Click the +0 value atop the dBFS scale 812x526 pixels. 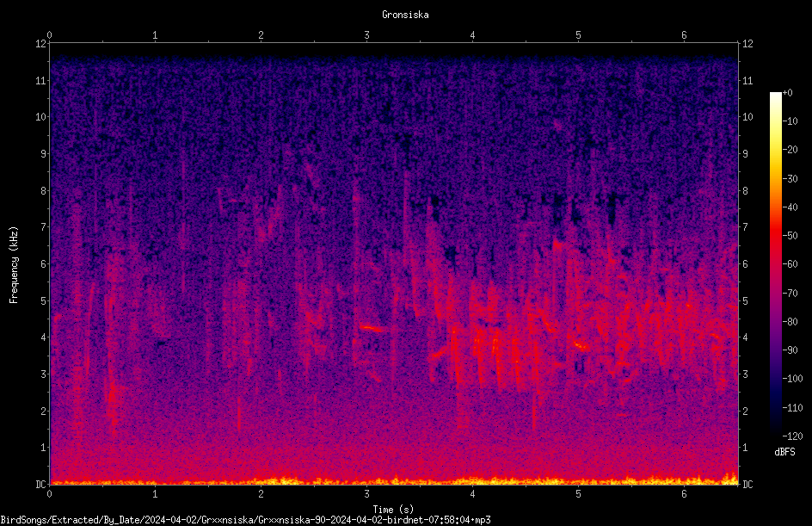tap(788, 93)
